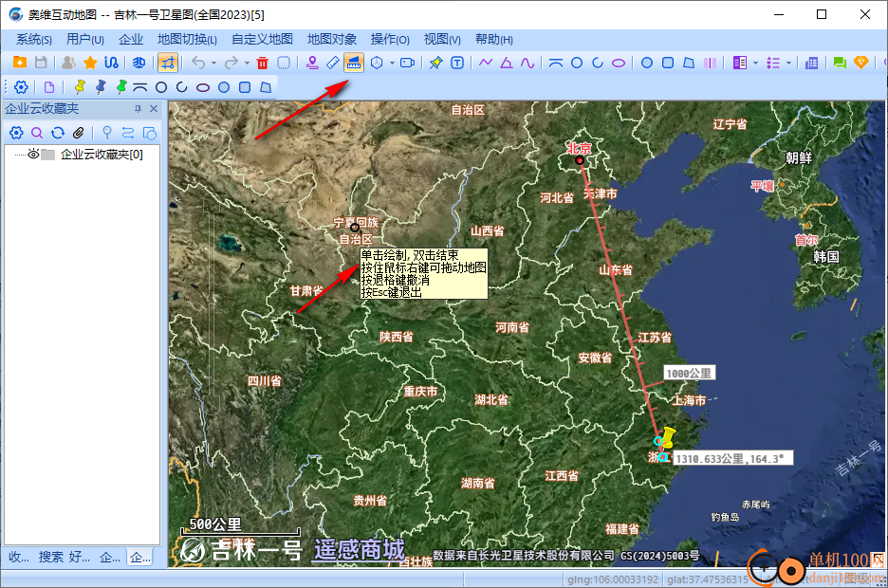The width and height of the screenshot is (888, 588).
Task: Click the purple bullet list icon
Action: coord(773,63)
